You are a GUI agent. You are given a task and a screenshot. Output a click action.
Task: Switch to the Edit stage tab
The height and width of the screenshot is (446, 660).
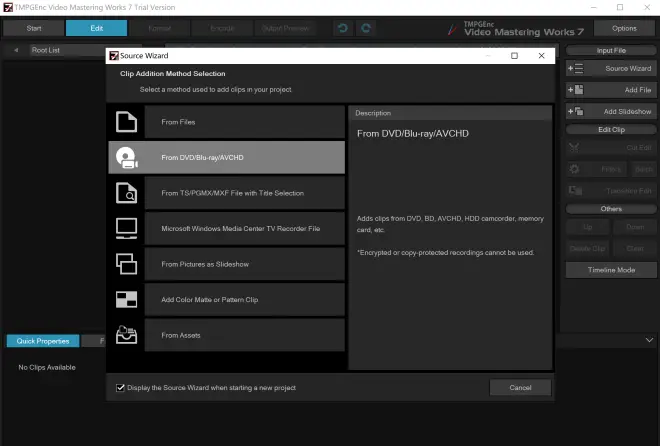[x=96, y=28]
